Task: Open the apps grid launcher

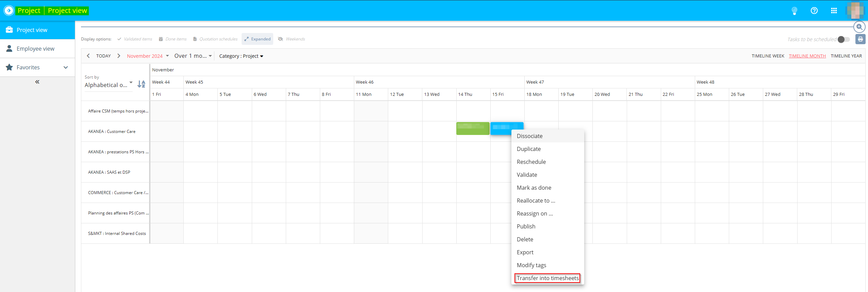Action: pyautogui.click(x=834, y=11)
